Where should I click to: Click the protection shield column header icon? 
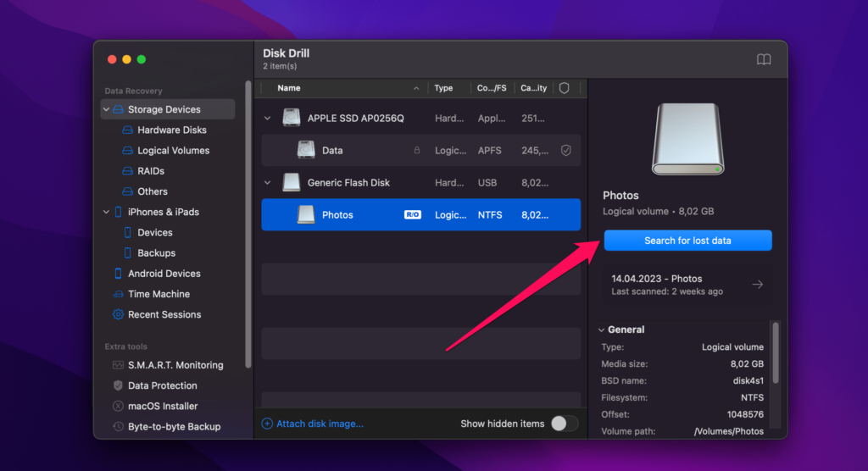click(x=565, y=88)
